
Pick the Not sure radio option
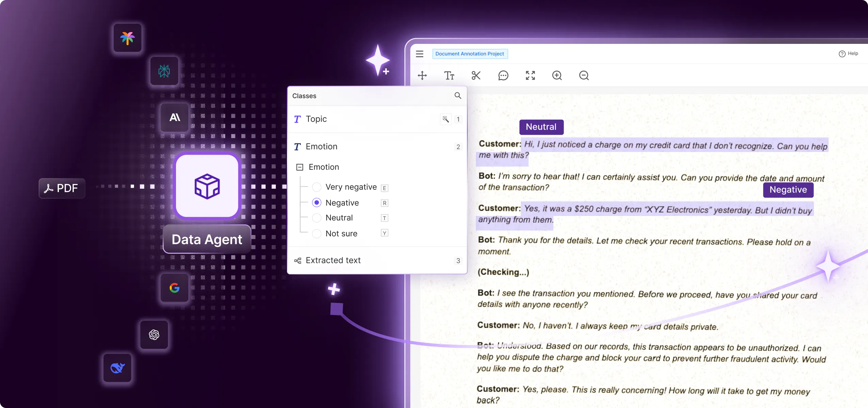[x=317, y=234]
